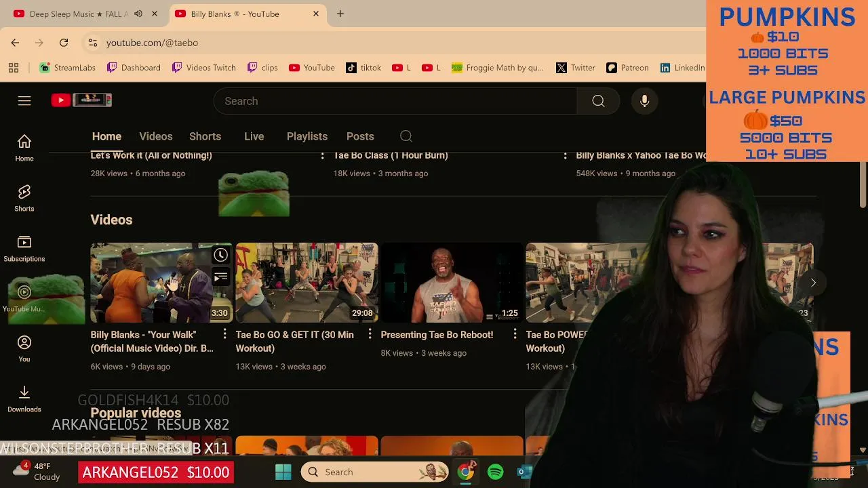Open the Froggie Math bookmark
This screenshot has width=868, height=488.
[498, 68]
